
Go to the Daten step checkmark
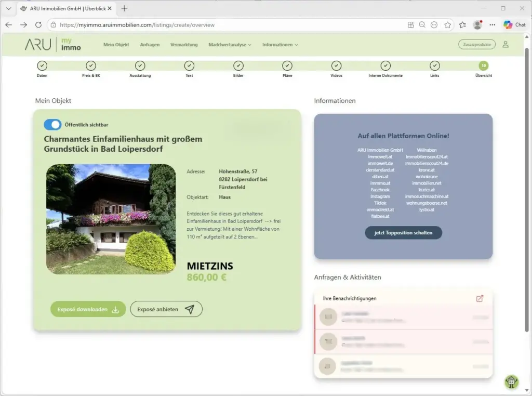pyautogui.click(x=42, y=65)
